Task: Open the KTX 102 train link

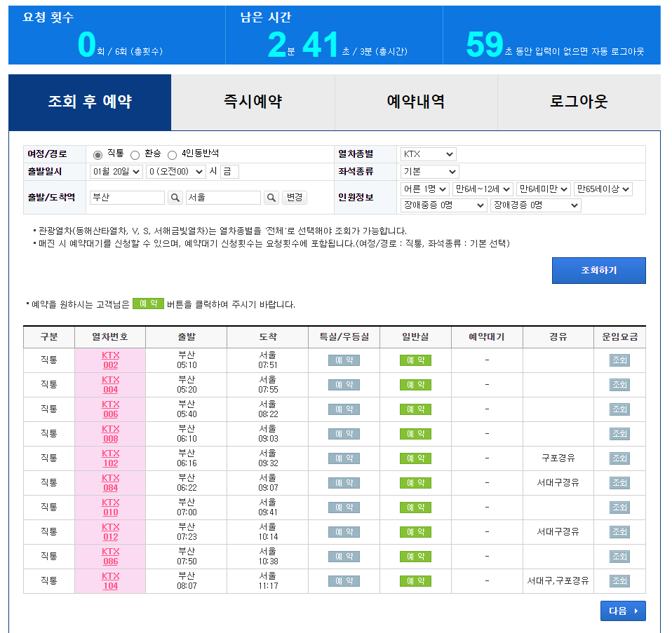Action: click(111, 458)
